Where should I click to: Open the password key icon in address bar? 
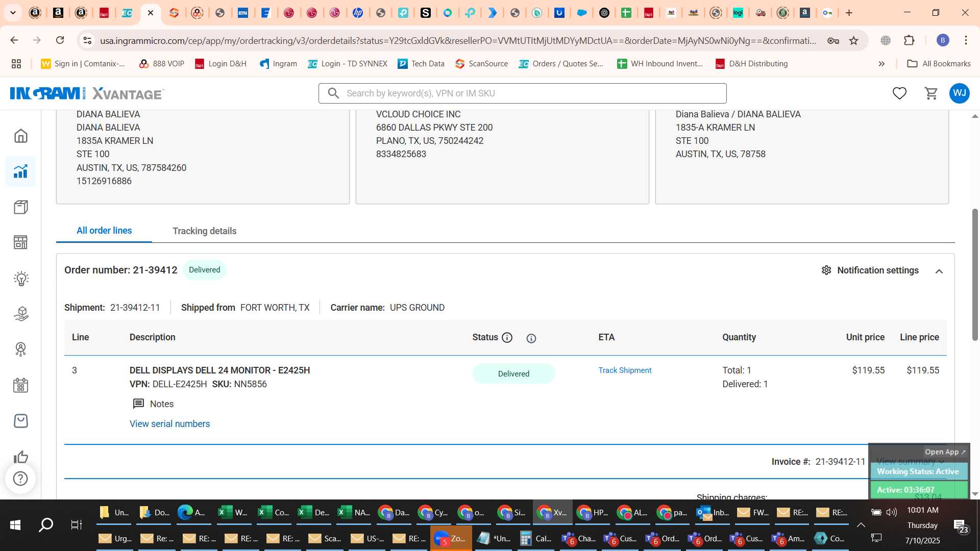833,40
